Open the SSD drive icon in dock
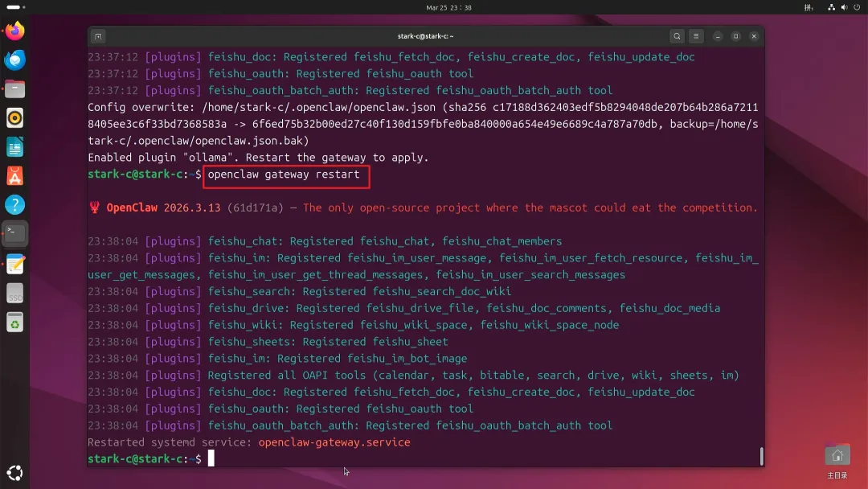 15,294
